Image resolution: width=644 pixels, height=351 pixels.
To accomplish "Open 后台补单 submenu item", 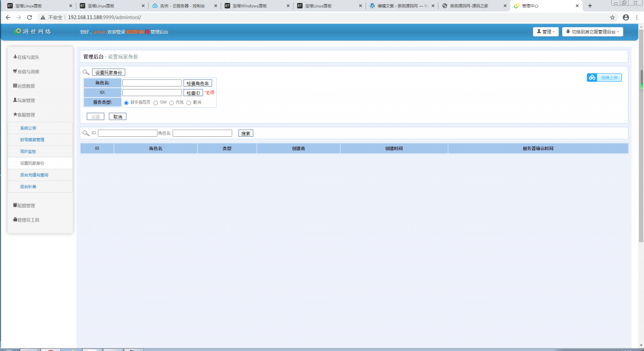I will coord(28,187).
